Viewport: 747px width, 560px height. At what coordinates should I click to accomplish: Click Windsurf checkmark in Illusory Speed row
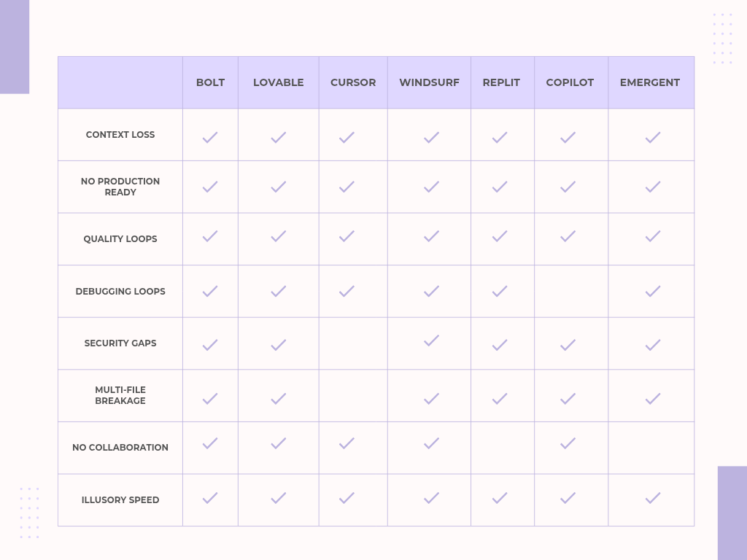pos(432,498)
